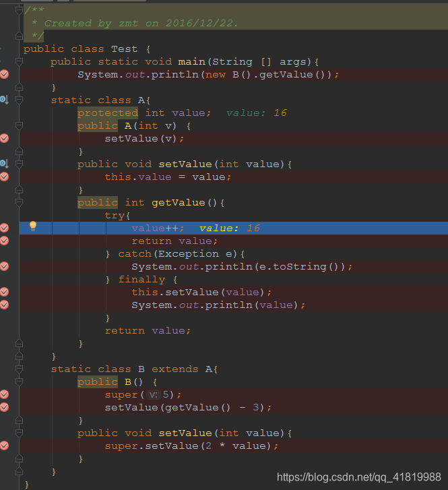
Task: Fold the B() constructor
Action: (x=19, y=382)
